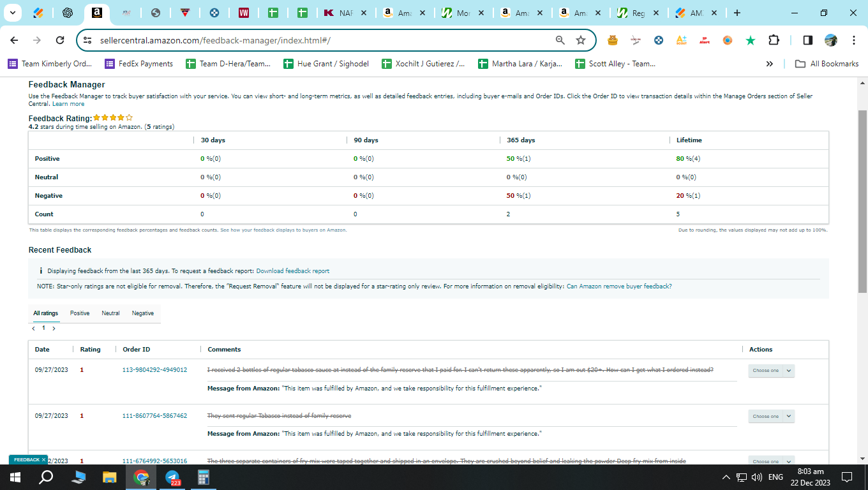The image size is (868, 490).
Task: Go back to the previous page
Action: (14, 40)
